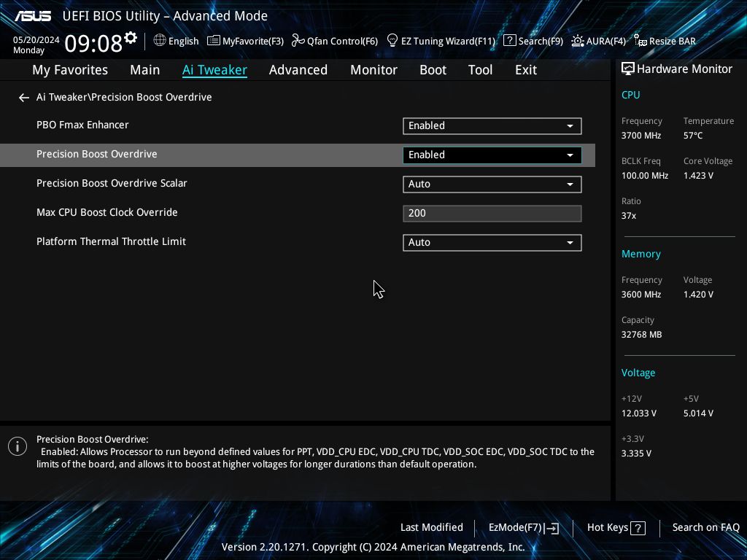This screenshot has width=747, height=560.
Task: Launch EZ Tuning Wizard lightbulb icon
Action: (392, 41)
